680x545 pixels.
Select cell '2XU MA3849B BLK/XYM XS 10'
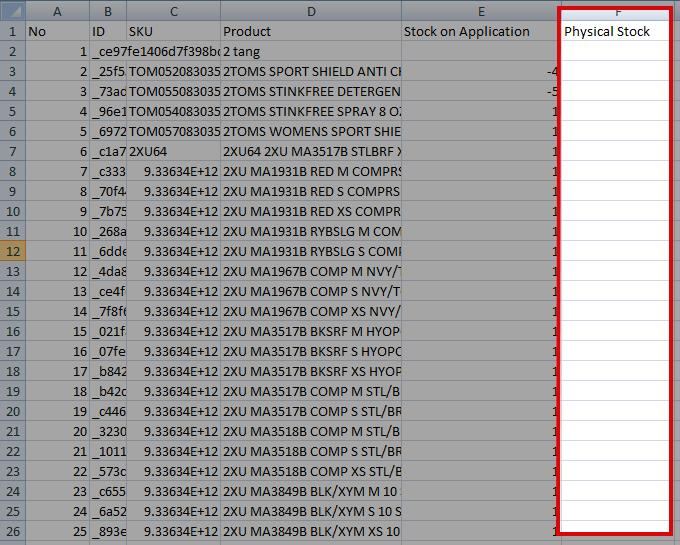pyautogui.click(x=311, y=532)
